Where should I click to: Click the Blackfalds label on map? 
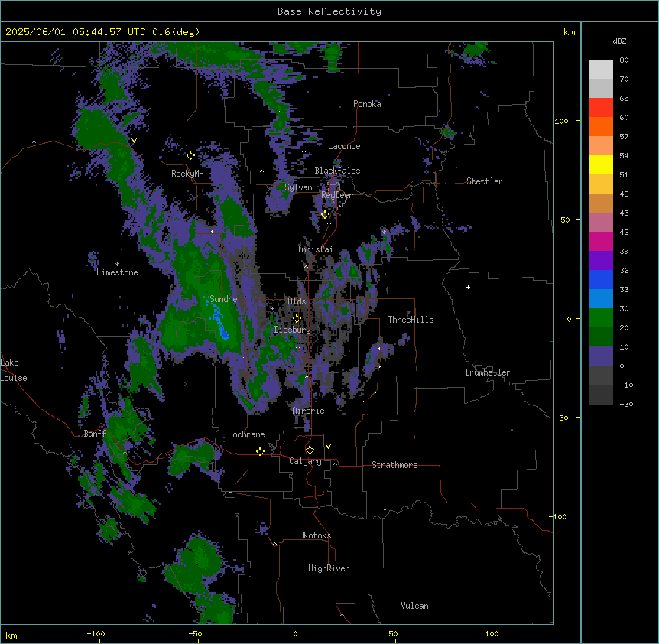point(337,171)
